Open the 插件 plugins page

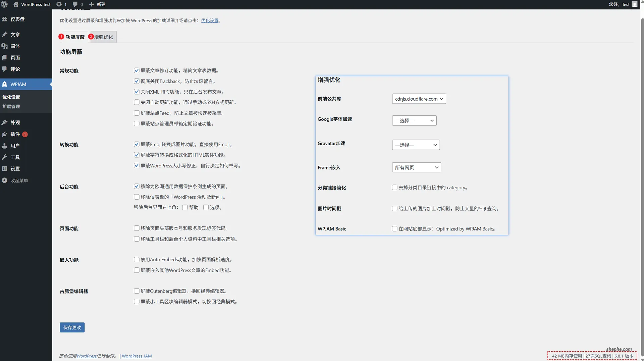pyautogui.click(x=15, y=134)
